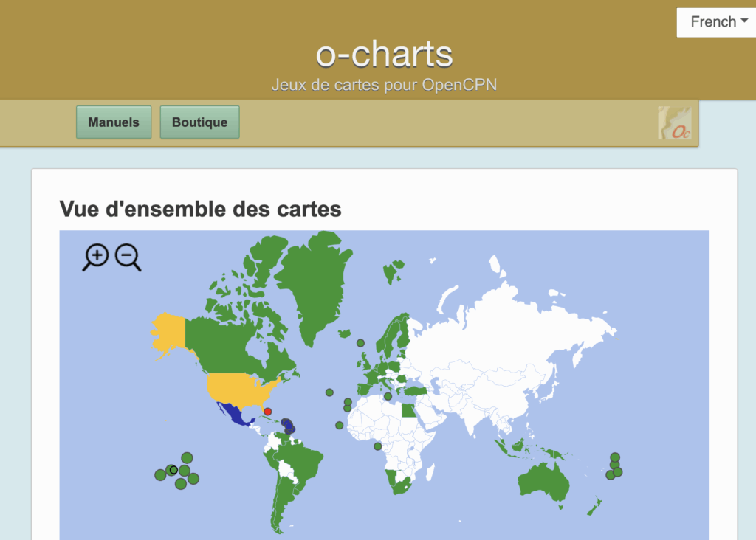Click Greenland on the chart overview map
756x540 pixels.
(x=312, y=280)
